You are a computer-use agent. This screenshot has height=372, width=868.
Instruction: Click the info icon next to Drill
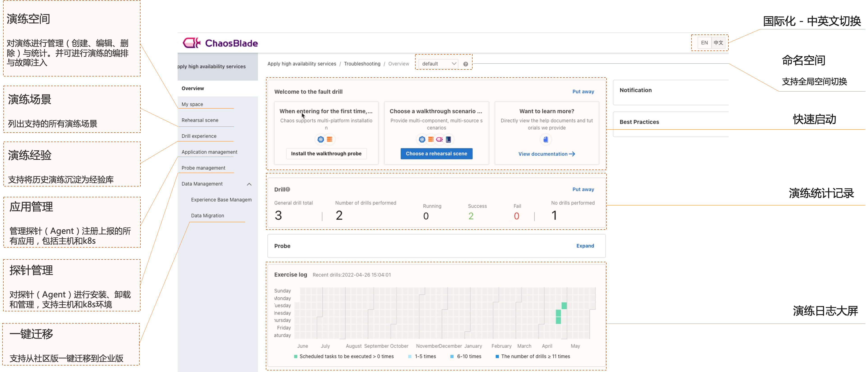pyautogui.click(x=288, y=189)
